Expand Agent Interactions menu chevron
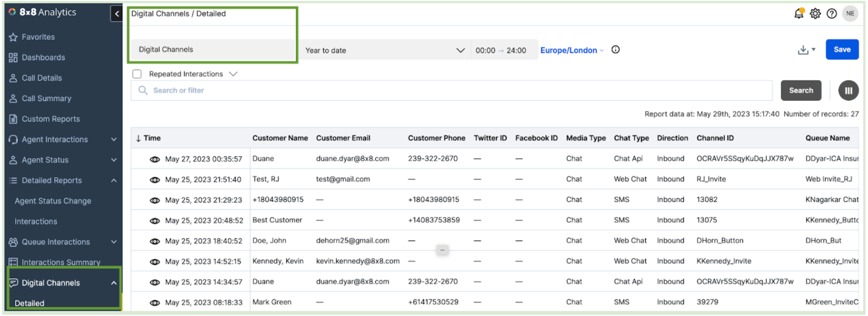The height and width of the screenshot is (316, 868). pyautogui.click(x=114, y=139)
